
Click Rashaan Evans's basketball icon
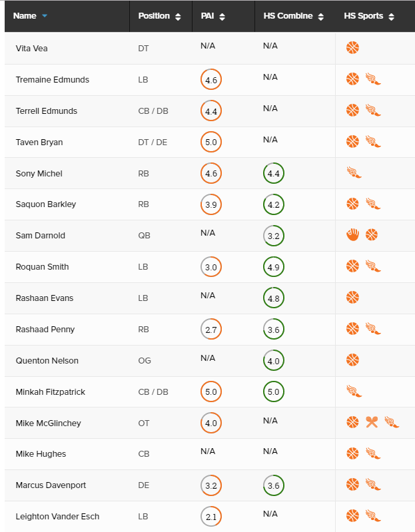pyautogui.click(x=352, y=297)
